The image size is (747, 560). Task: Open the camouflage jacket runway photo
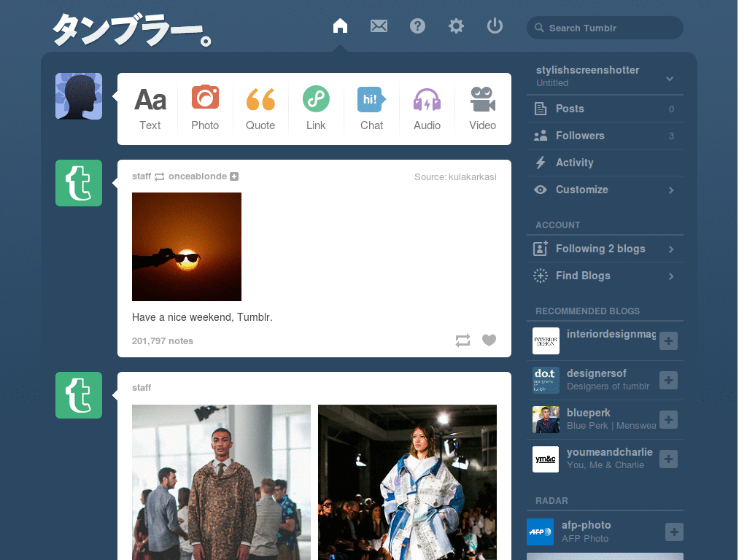point(221,482)
